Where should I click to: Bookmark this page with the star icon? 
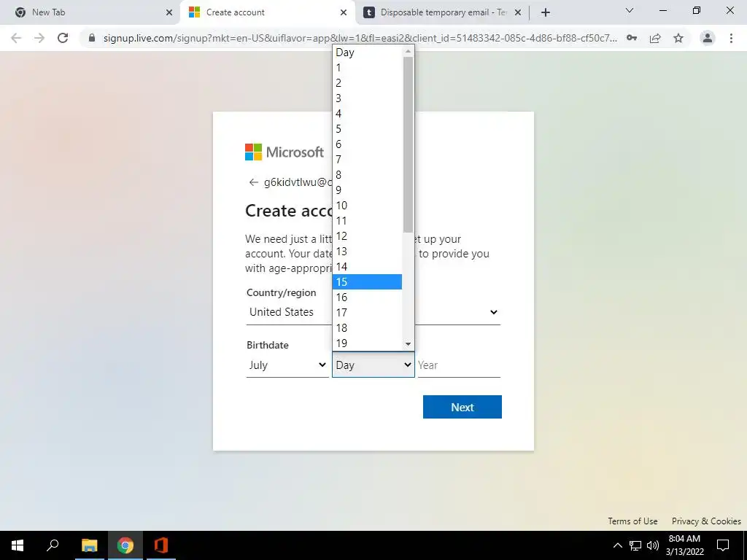tap(678, 38)
